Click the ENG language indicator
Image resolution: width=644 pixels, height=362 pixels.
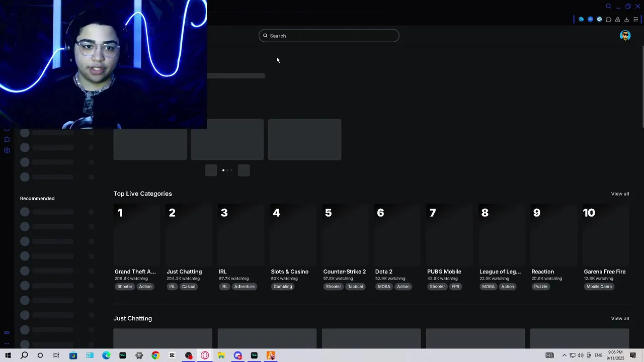pyautogui.click(x=599, y=355)
